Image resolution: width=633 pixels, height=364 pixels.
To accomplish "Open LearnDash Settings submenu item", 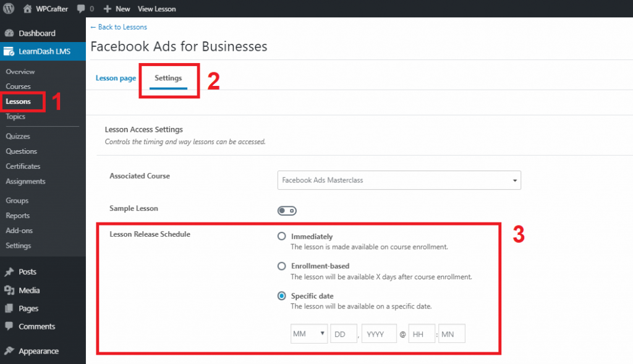I will [x=18, y=245].
